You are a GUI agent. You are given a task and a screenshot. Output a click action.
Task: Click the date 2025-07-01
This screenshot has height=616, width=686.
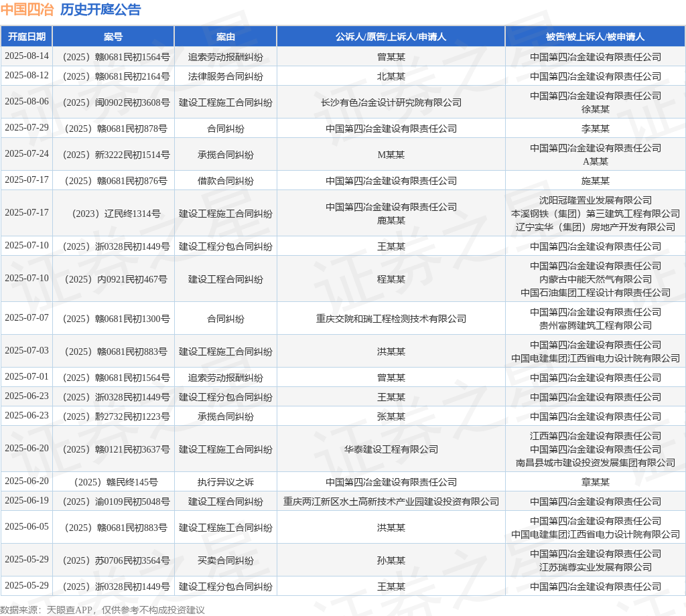tap(27, 377)
